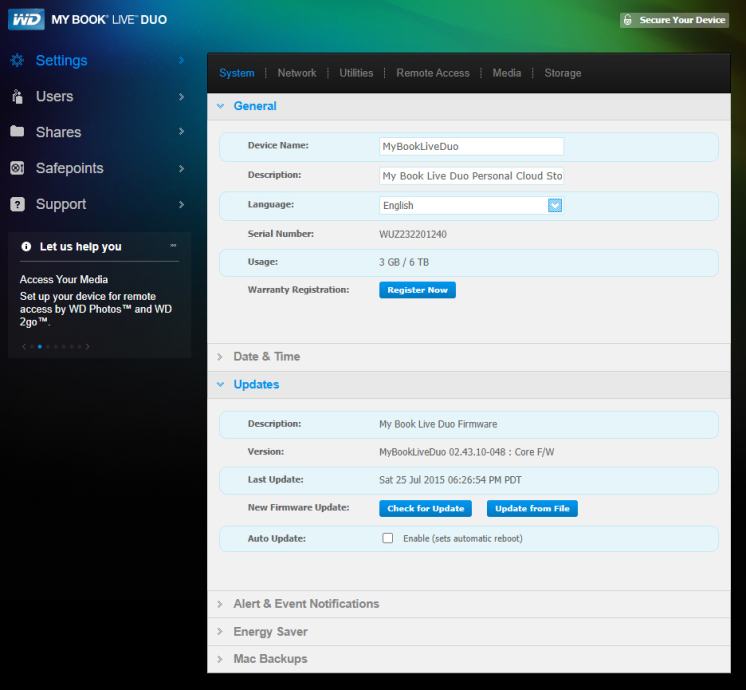Open the Language dropdown
The image size is (746, 690).
coord(555,205)
